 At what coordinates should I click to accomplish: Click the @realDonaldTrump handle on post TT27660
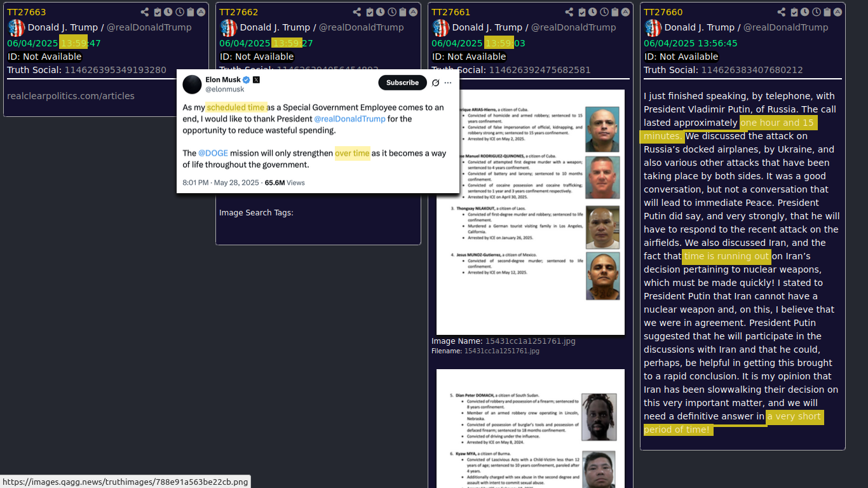coord(786,27)
